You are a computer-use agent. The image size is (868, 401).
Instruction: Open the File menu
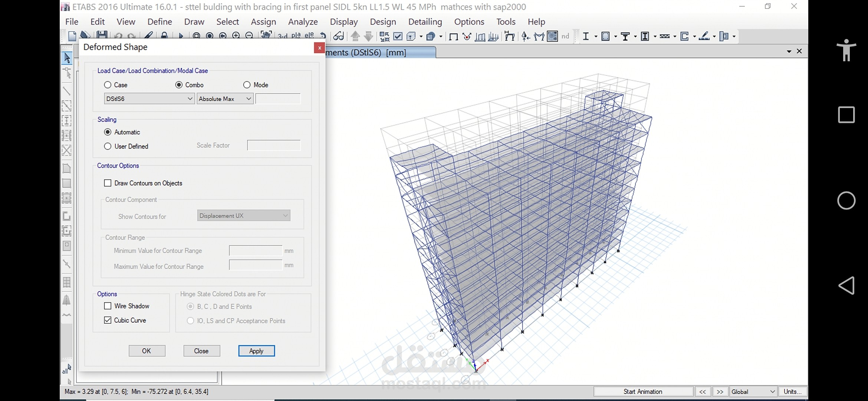pyautogui.click(x=72, y=22)
